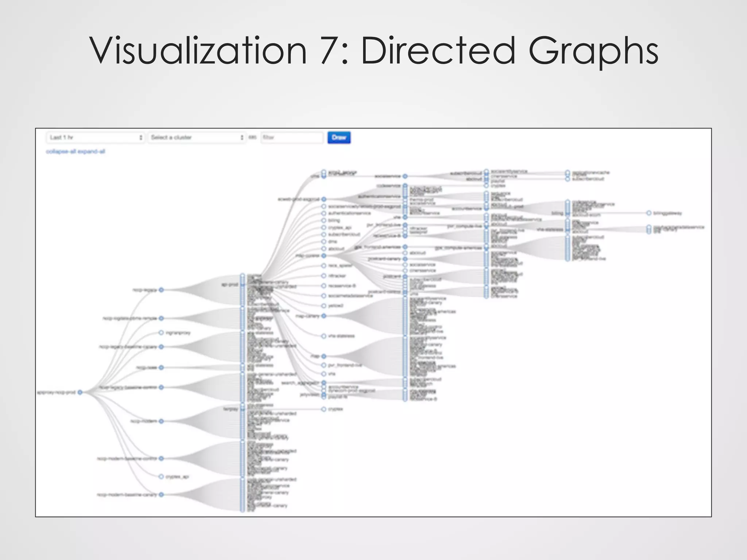The width and height of the screenshot is (747, 560).
Task: Toggle the nccp-modern-baseline-control node
Action: pyautogui.click(x=161, y=458)
